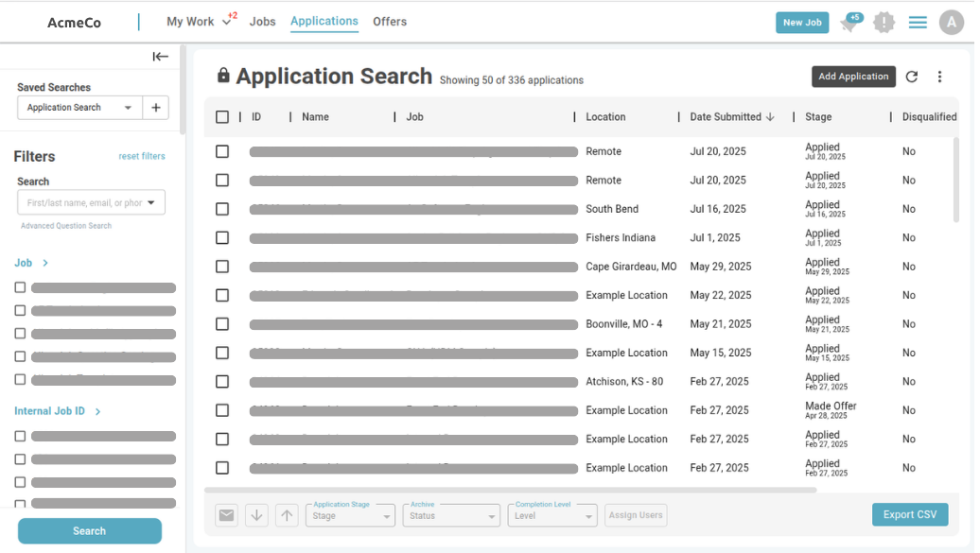
Task: Expand the Completion Level dropdown
Action: [x=552, y=515]
